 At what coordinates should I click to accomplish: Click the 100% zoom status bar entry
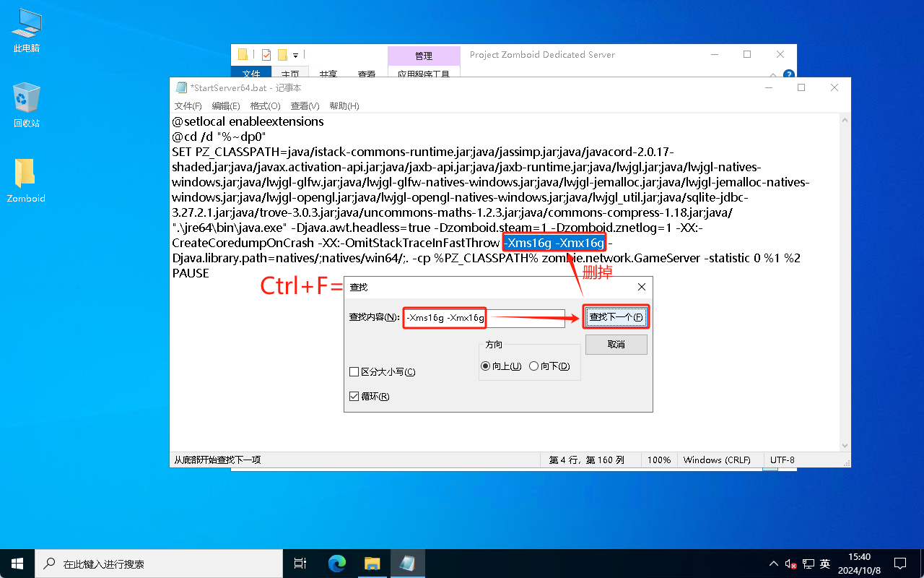coord(659,460)
